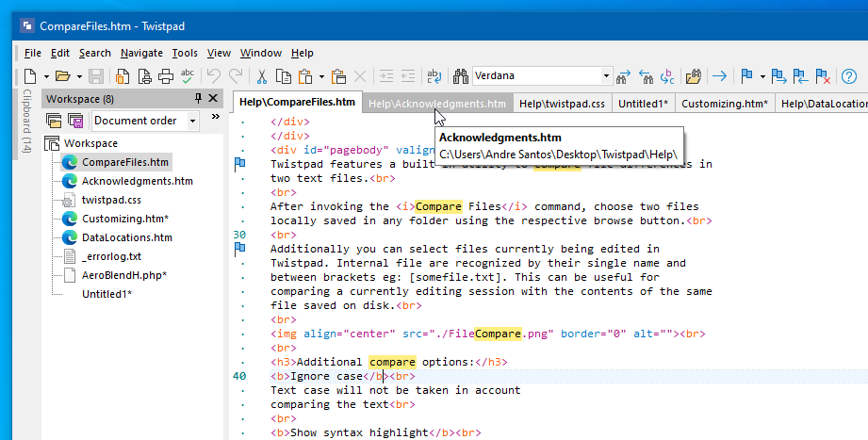Toggle bookmark with the blue flag toolbar icon
Image resolution: width=868 pixels, height=440 pixels.
pyautogui.click(x=746, y=75)
